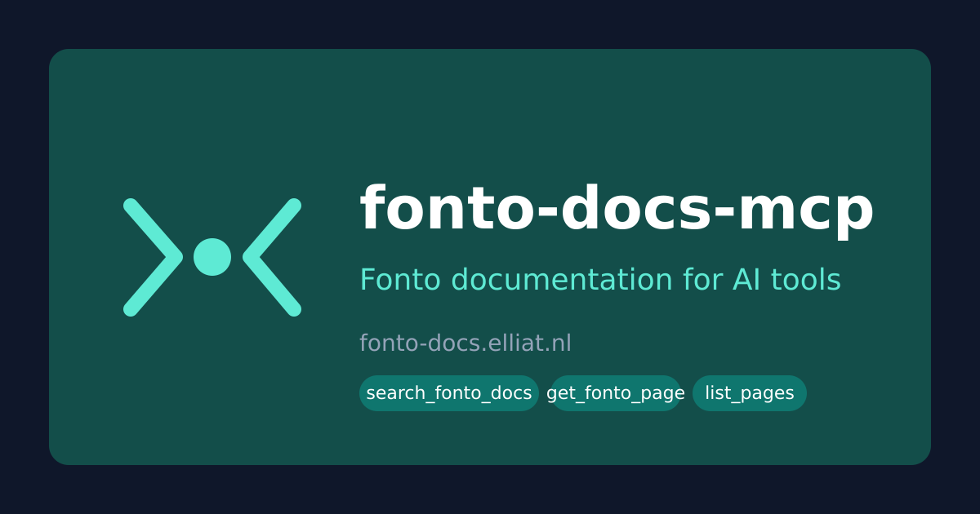Click the 'Fonto documentation for AI tools' subtitle
This screenshot has height=514, width=980.
click(x=600, y=280)
